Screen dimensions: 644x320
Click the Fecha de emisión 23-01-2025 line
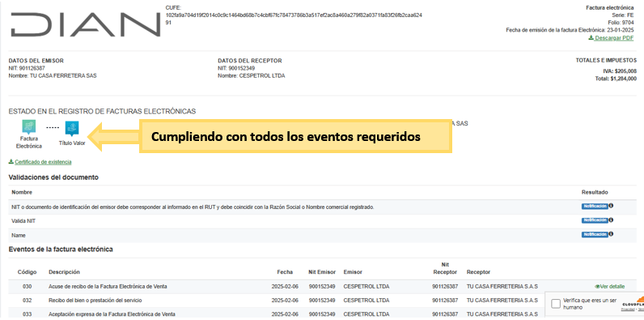[x=570, y=30]
